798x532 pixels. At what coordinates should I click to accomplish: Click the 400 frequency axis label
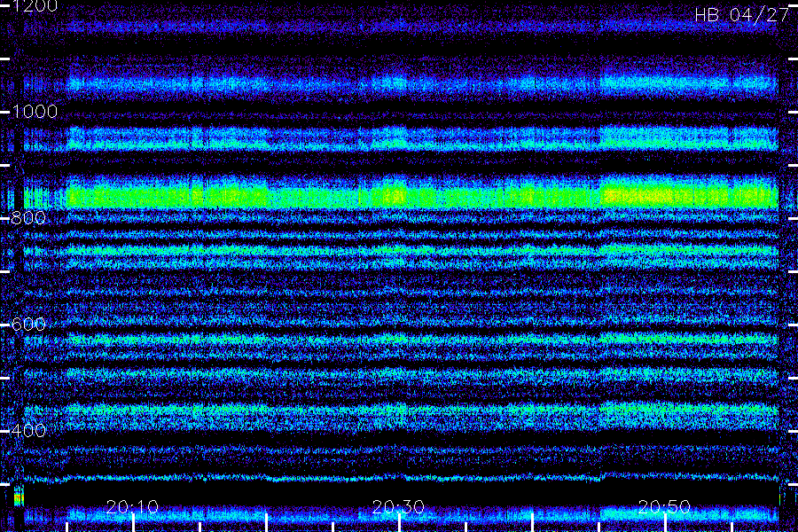coord(28,431)
